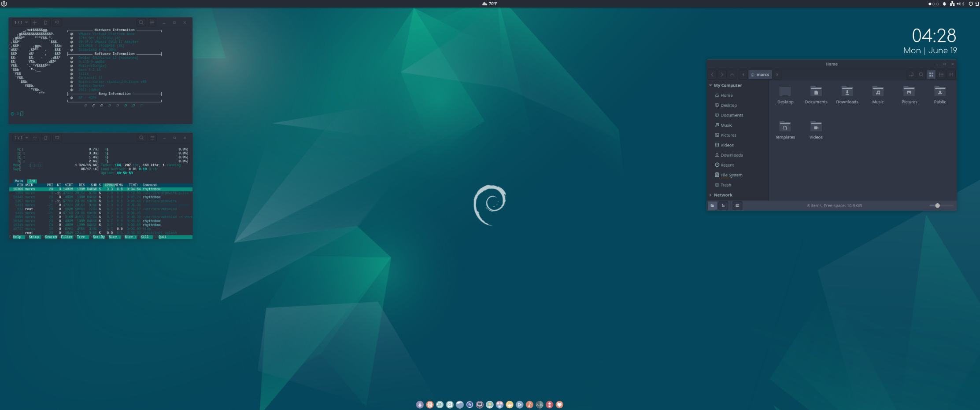Switch file manager to compact view
The width and height of the screenshot is (980, 410).
tap(951, 75)
